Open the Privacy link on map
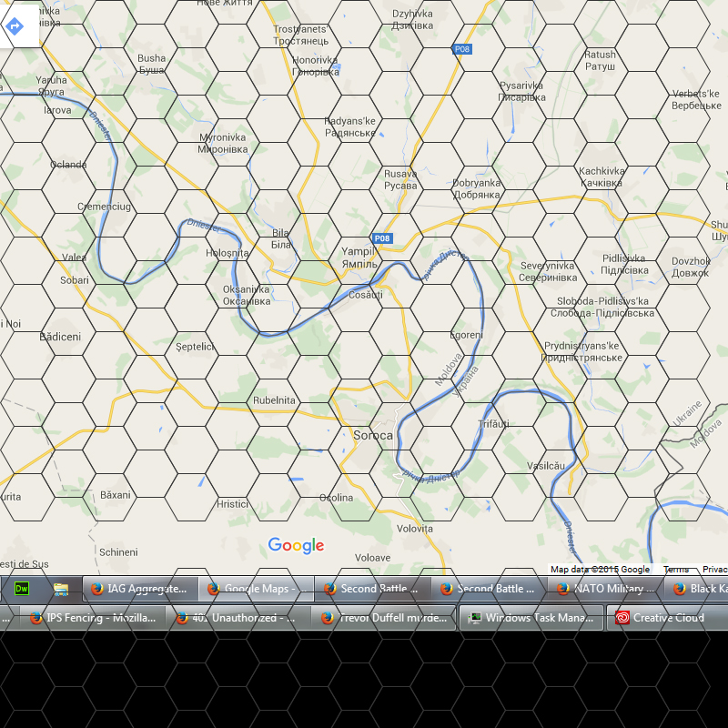The image size is (728, 728). [x=714, y=570]
